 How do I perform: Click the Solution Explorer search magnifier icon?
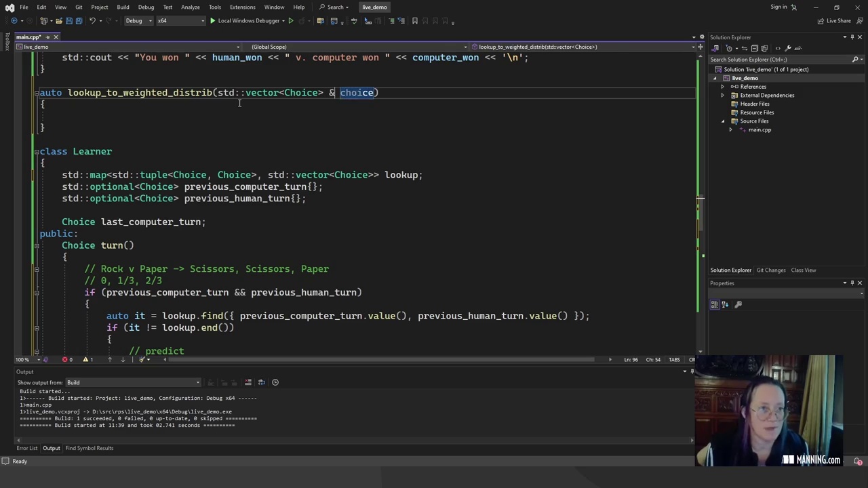point(855,60)
